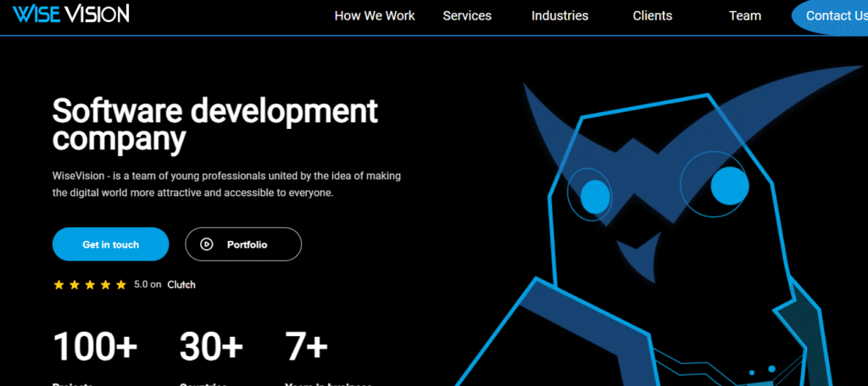Click the third yellow rating star
The height and width of the screenshot is (386, 868).
(90, 285)
